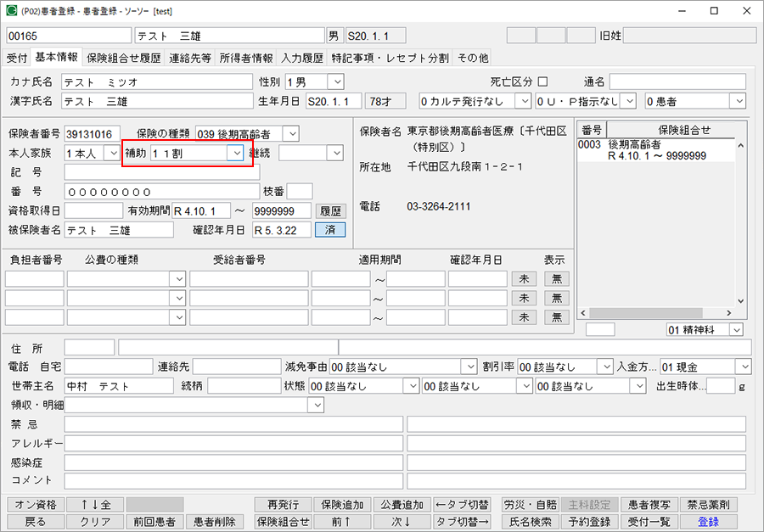Open the 減免事由 dropdown

click(471, 366)
